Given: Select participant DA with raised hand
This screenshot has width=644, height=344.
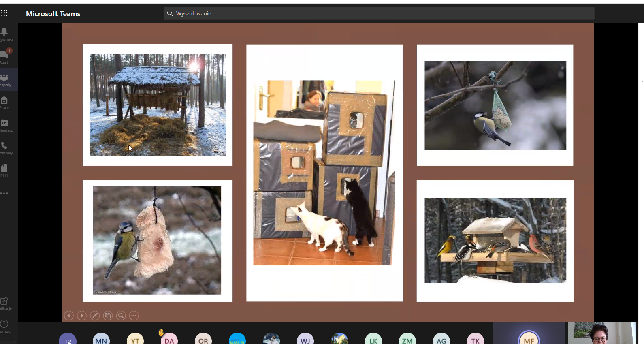Looking at the screenshot, I should (x=169, y=340).
